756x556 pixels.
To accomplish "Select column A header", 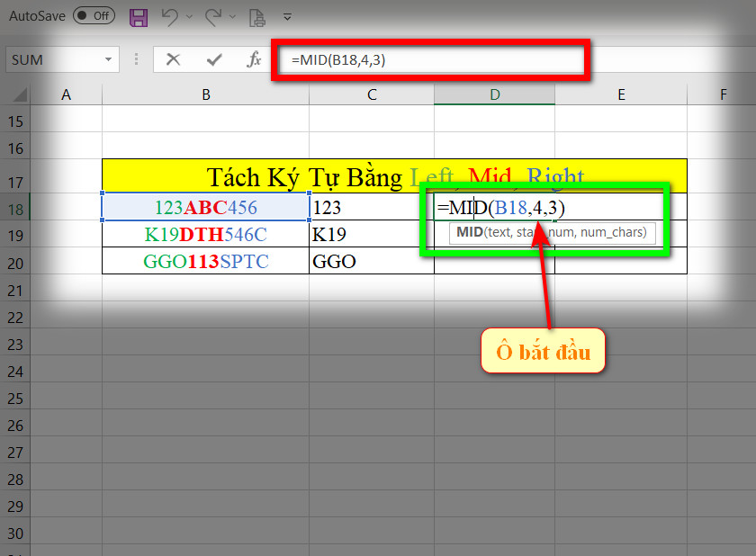I will [x=66, y=94].
